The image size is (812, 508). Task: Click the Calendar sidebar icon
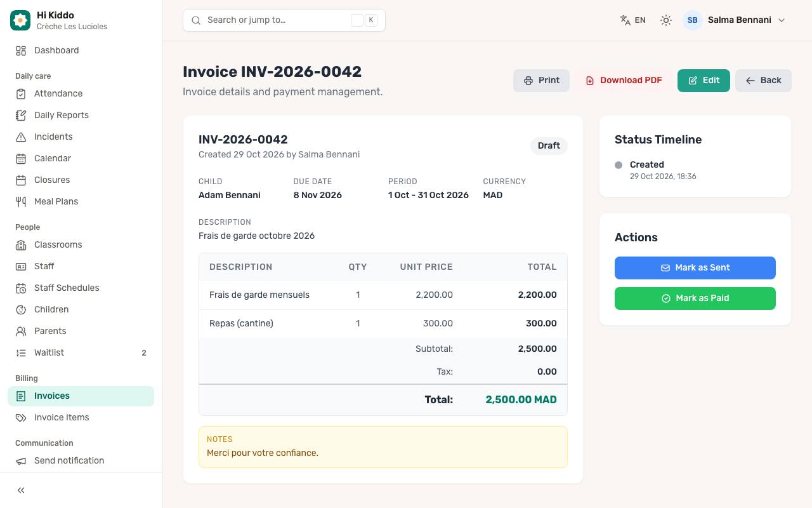click(x=21, y=158)
